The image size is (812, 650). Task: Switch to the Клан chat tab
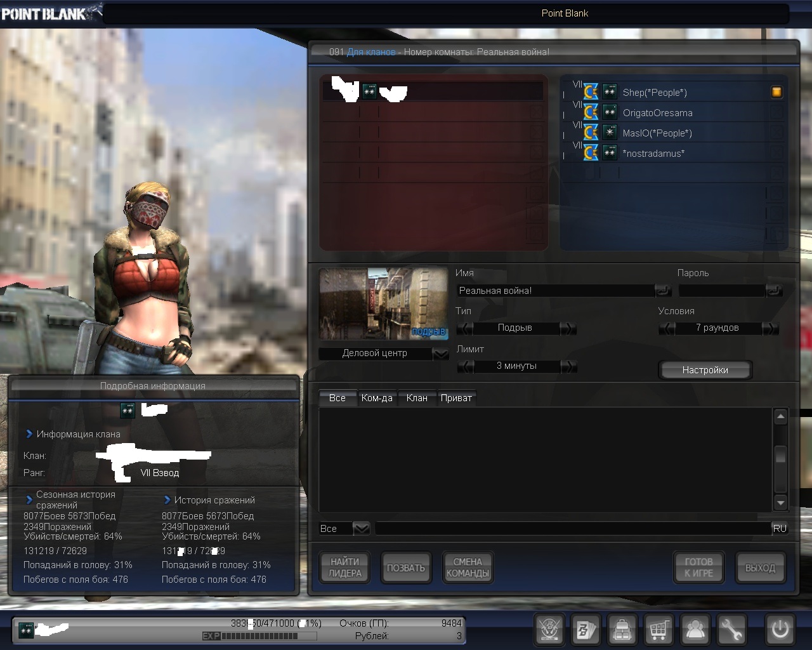click(417, 398)
